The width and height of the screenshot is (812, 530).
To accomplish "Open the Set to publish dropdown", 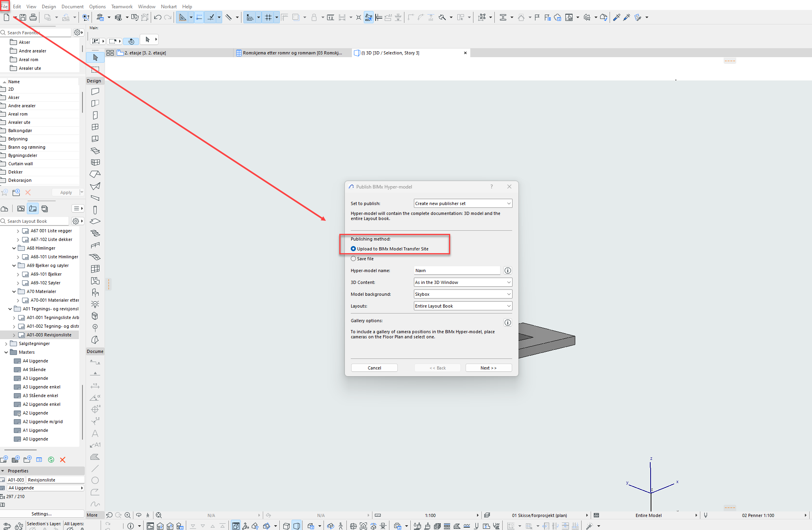I will [x=463, y=203].
